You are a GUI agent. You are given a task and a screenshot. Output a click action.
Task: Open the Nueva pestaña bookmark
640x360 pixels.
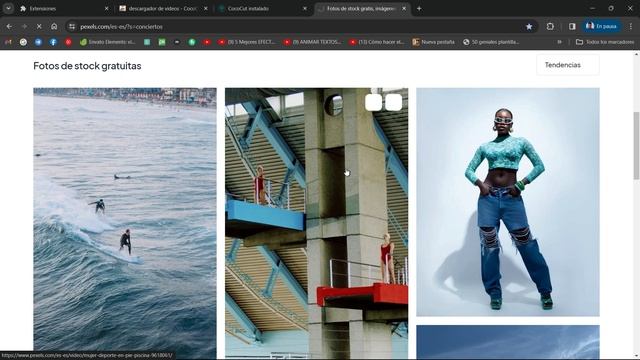point(433,42)
